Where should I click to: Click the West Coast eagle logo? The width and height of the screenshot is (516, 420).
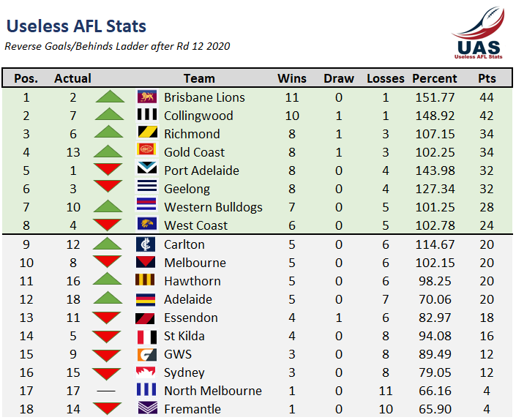coord(147,223)
